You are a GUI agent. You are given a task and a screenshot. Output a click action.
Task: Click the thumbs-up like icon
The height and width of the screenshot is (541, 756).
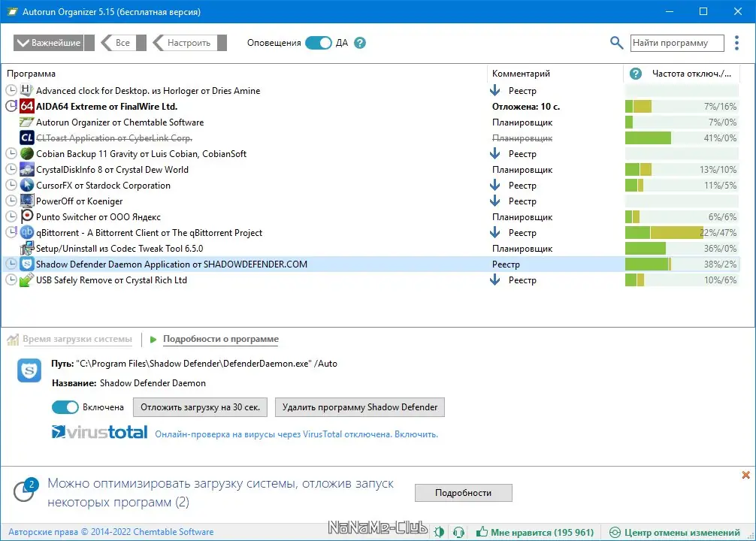point(482,532)
